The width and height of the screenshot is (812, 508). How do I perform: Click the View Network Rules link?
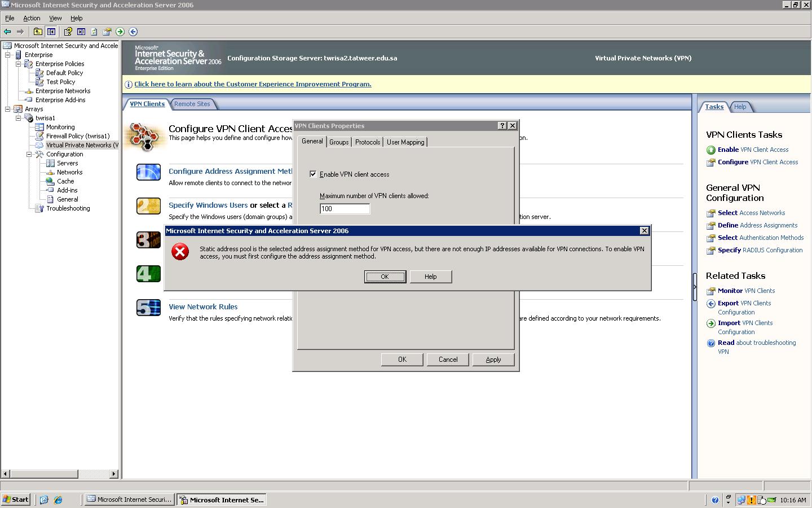point(203,307)
